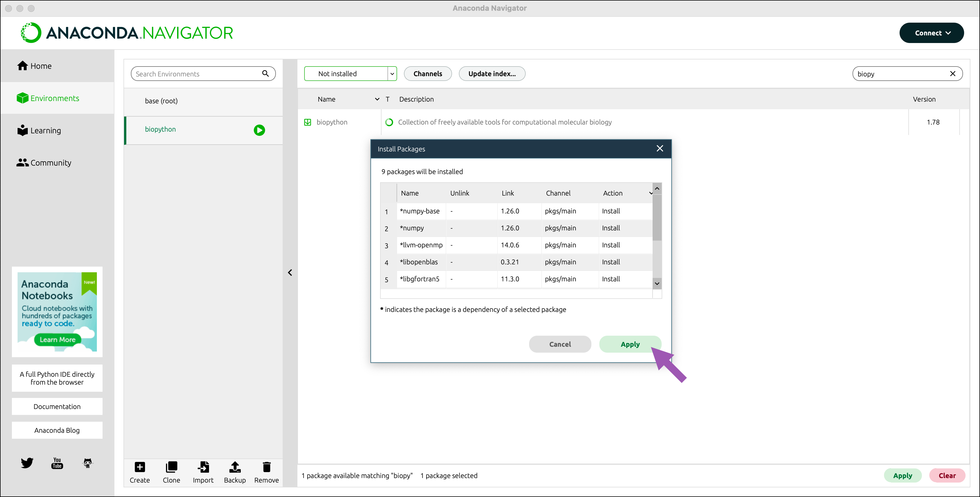Open the GitHub icon link
This screenshot has height=497, width=980.
point(88,463)
